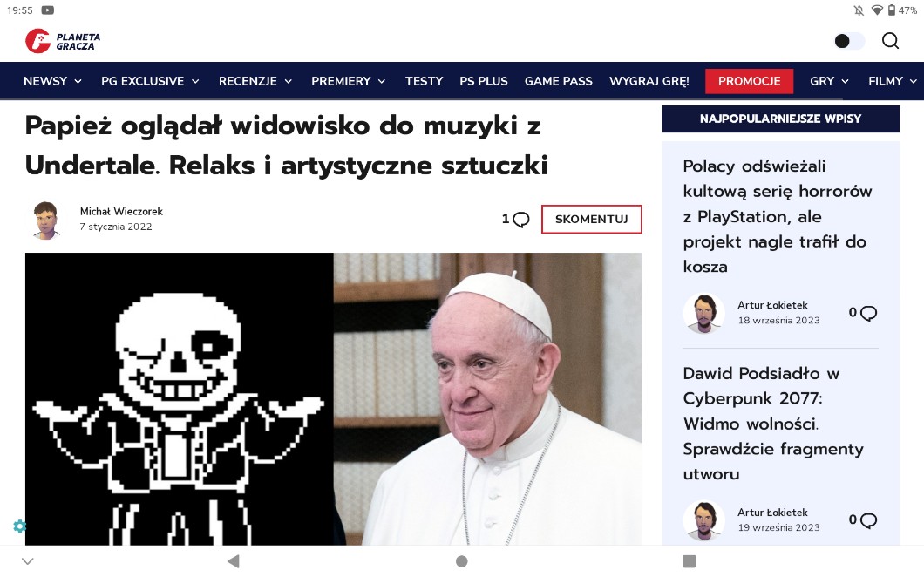Screen dimensions: 924x577
Task: Tap the Android recent apps square
Action: [x=689, y=561]
